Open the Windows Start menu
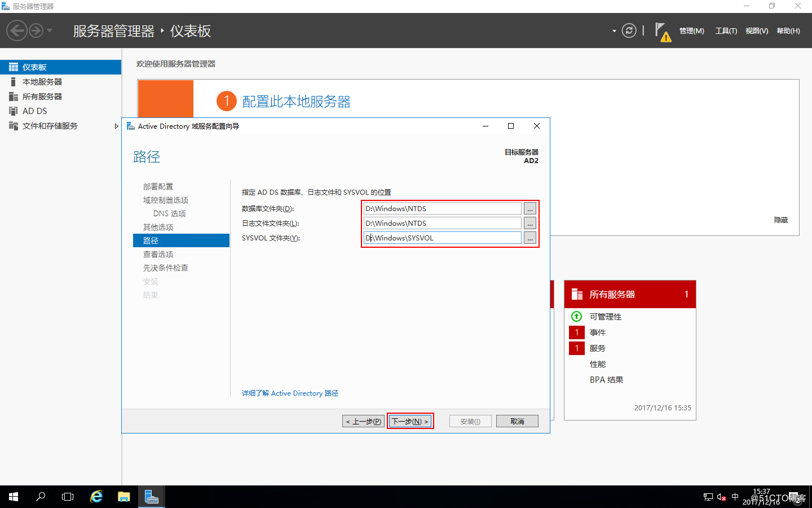 14,497
